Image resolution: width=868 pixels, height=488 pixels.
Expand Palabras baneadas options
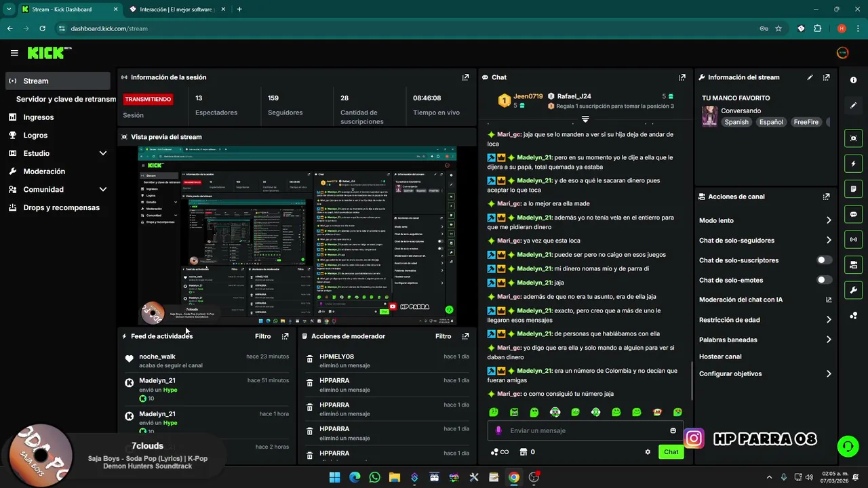tap(829, 340)
